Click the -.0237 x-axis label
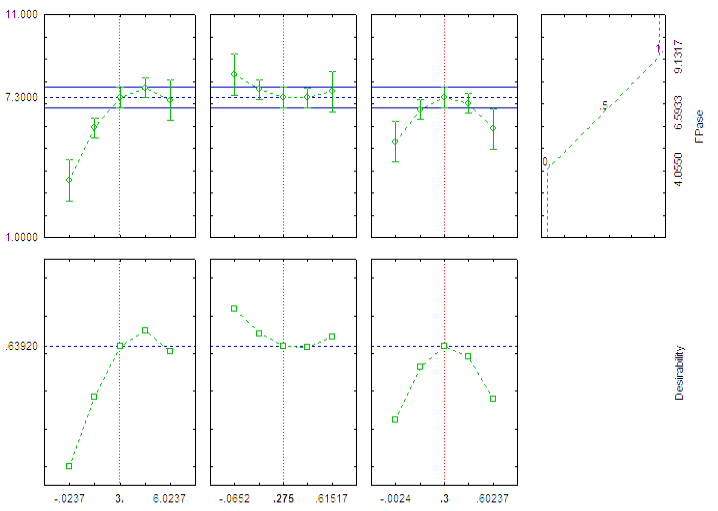Screen dimensions: 718x511 (69, 498)
